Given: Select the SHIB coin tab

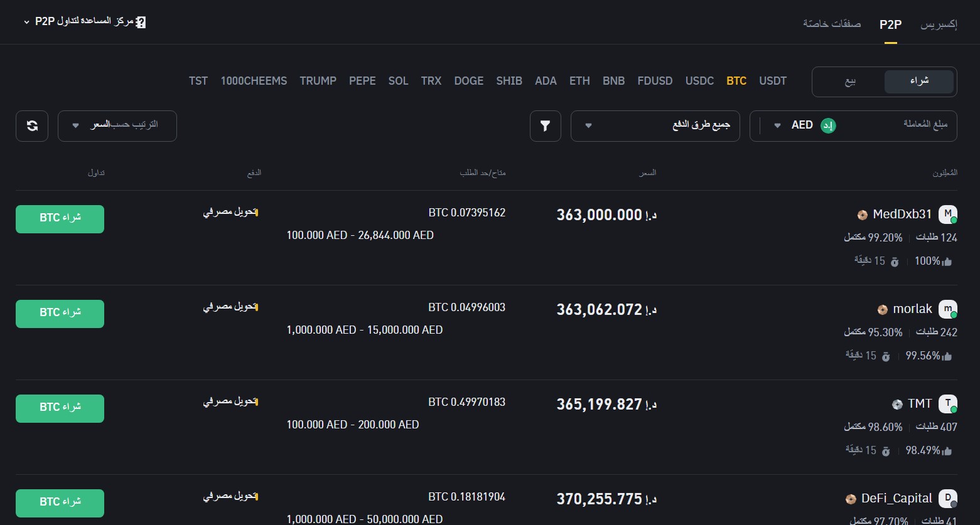Looking at the screenshot, I should 509,81.
